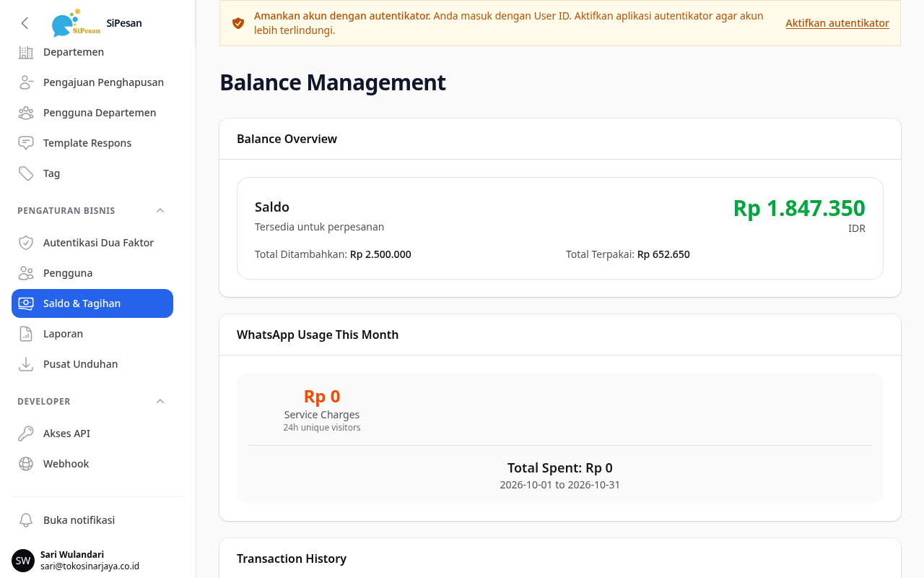
Task: Open the Pusat Unduhan page
Action: [x=92, y=364]
